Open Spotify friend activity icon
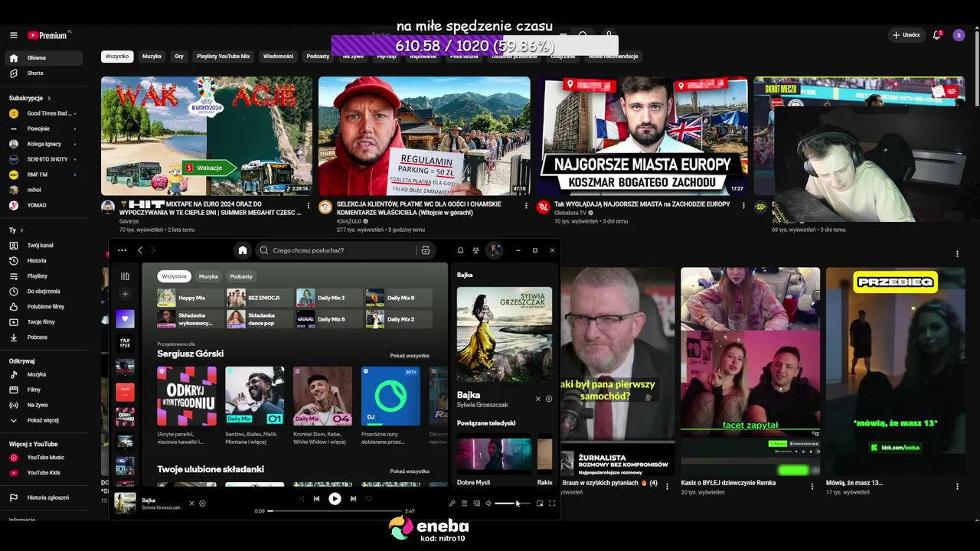 pyautogui.click(x=475, y=250)
